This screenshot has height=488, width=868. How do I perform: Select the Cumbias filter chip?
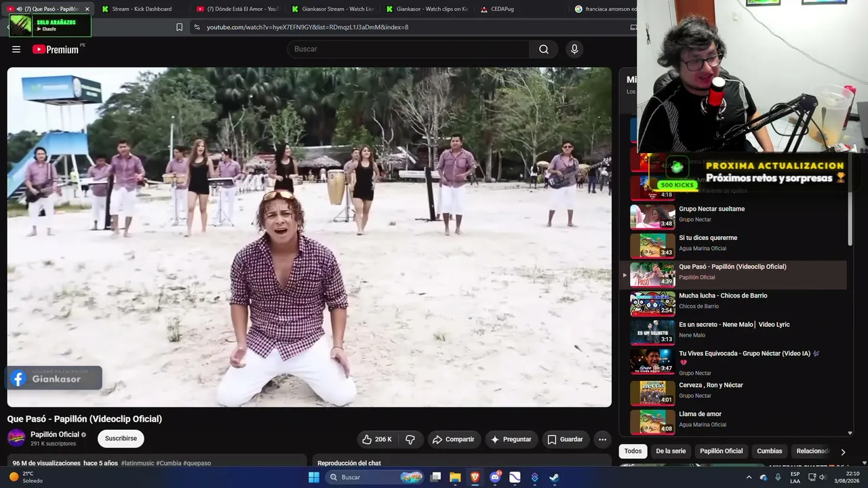coord(770,451)
